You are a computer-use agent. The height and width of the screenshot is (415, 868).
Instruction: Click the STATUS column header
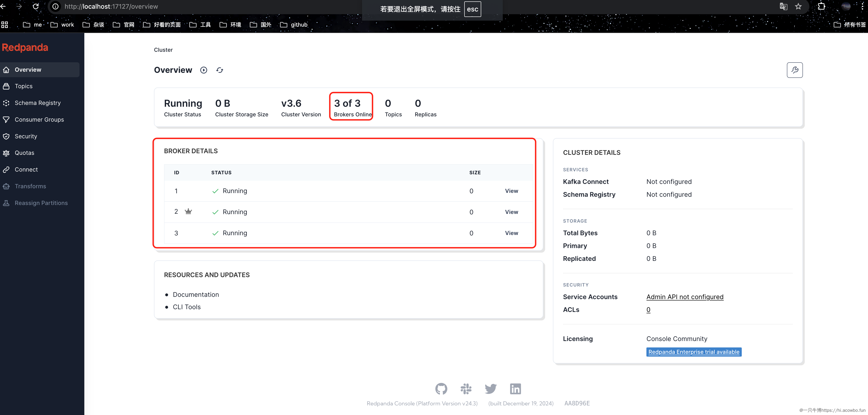point(221,173)
